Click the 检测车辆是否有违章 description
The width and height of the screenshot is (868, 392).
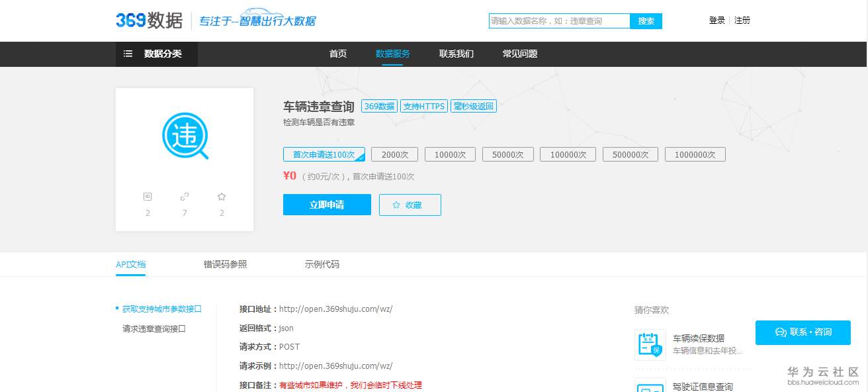[x=319, y=122]
